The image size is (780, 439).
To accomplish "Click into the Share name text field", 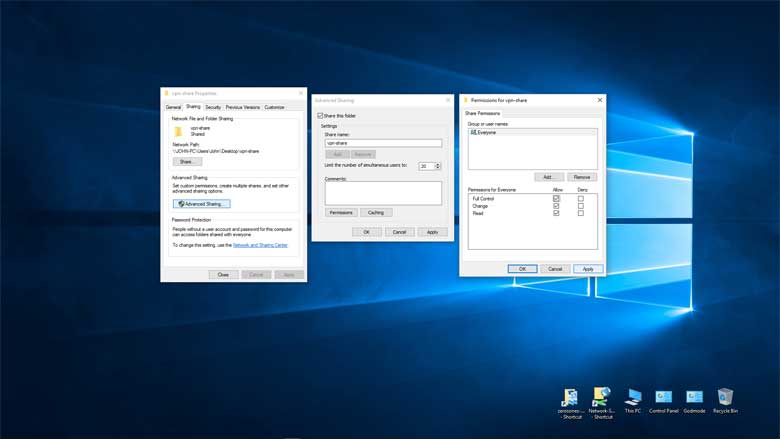I will pyautogui.click(x=382, y=143).
